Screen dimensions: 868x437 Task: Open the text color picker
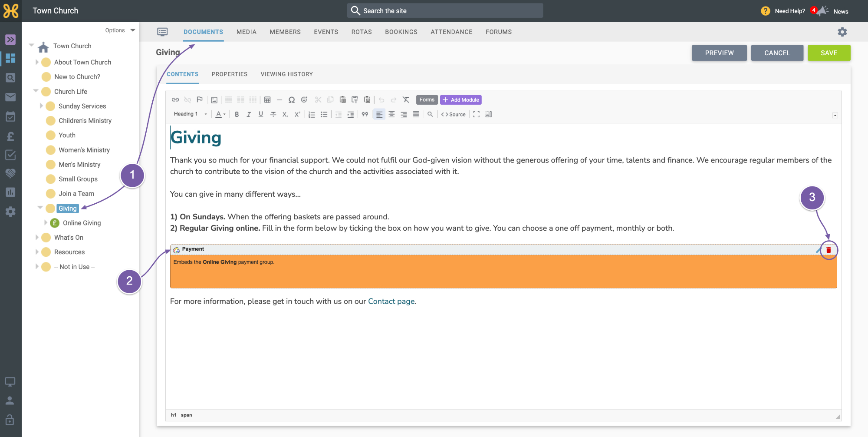pos(220,114)
